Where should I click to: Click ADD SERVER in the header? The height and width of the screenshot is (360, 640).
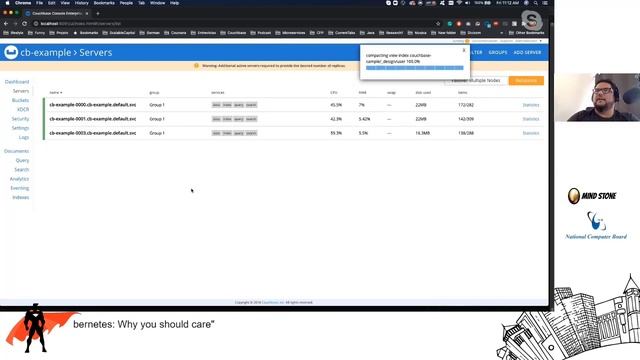point(527,52)
